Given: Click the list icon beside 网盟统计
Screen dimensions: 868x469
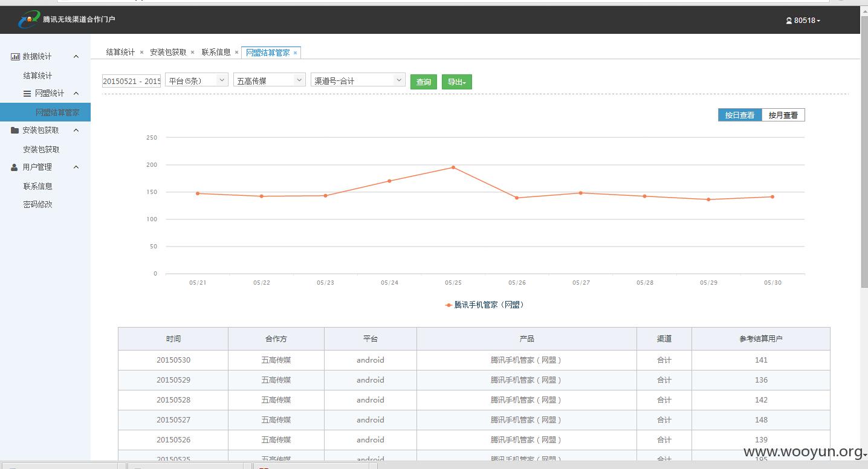Looking at the screenshot, I should tap(27, 94).
